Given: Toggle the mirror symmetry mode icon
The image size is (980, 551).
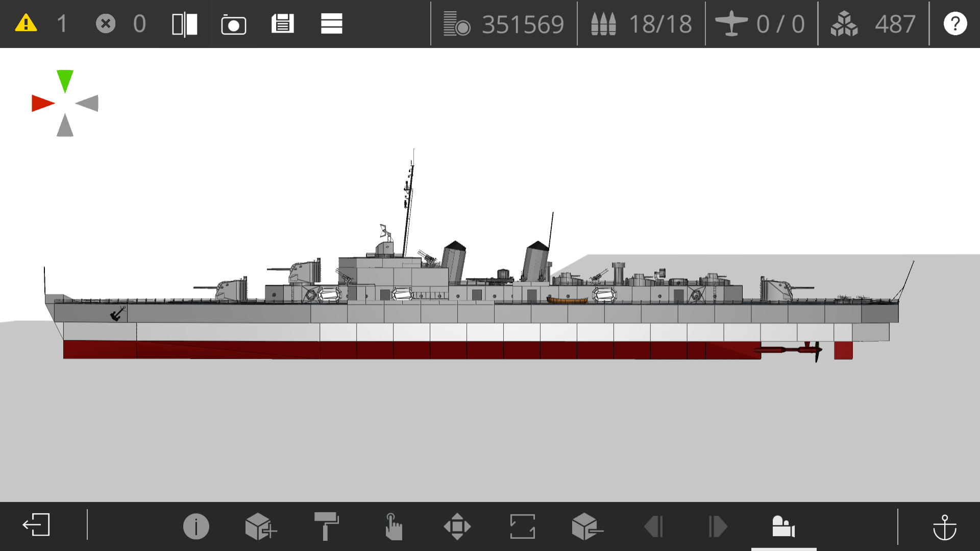Looking at the screenshot, I should (x=185, y=24).
